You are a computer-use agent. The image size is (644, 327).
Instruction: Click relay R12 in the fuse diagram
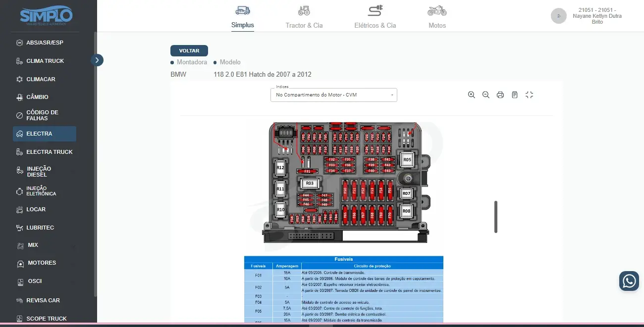280,168
